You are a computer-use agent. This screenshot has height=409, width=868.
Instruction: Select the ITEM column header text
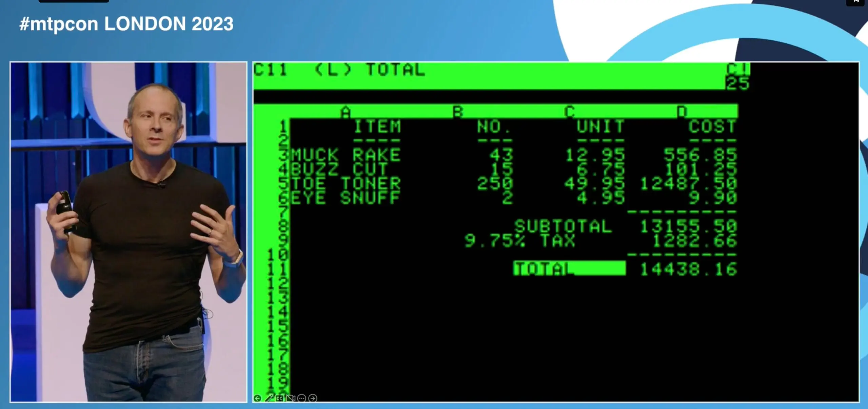tap(377, 126)
